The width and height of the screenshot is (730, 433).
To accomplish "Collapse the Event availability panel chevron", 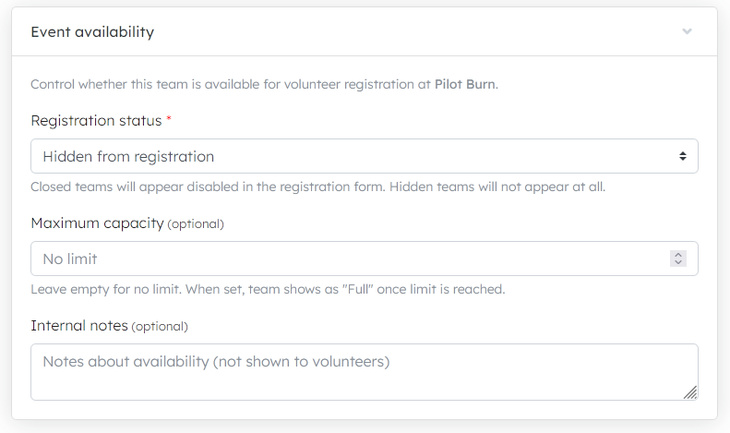I will pyautogui.click(x=687, y=31).
